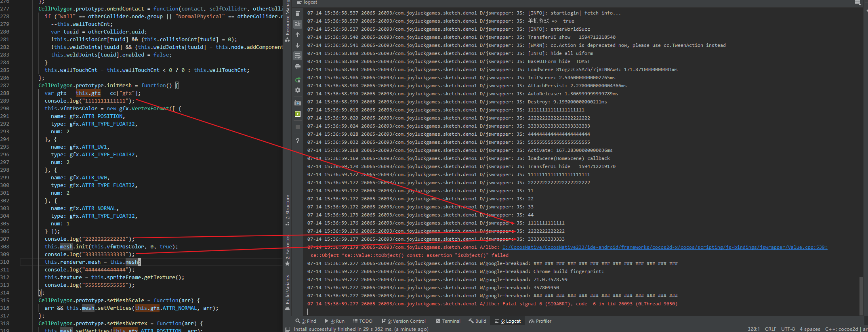Click the 328:1 cursor position indicator

click(754, 329)
